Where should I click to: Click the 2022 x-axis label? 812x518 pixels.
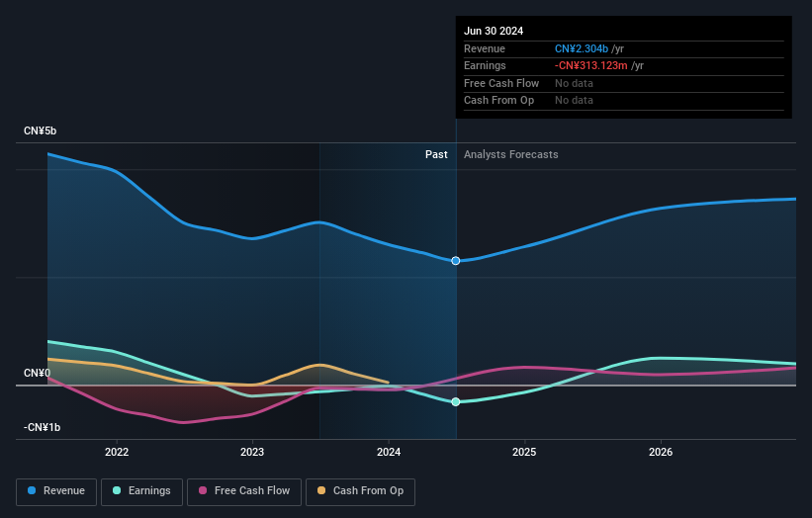(117, 453)
